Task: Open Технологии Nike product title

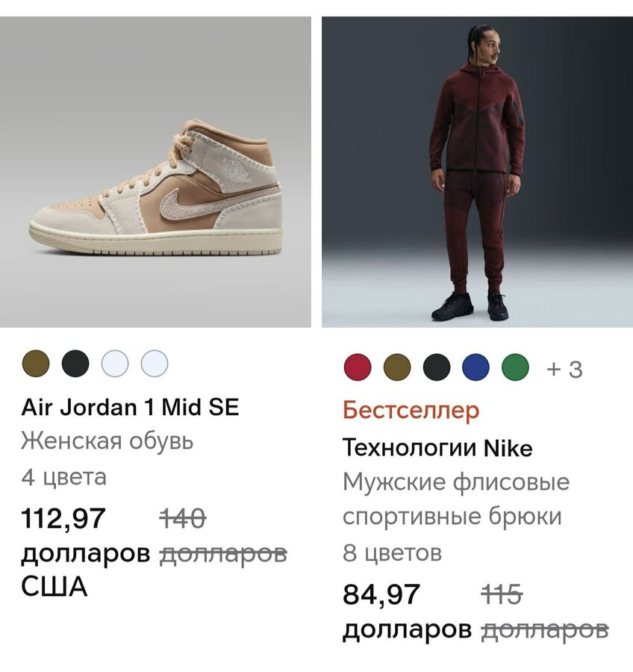Action: click(x=437, y=448)
